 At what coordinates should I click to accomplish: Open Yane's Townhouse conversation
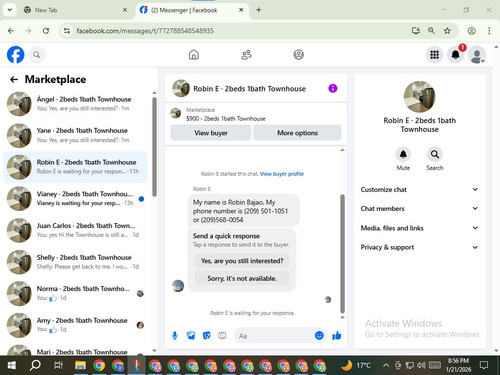(x=75, y=135)
